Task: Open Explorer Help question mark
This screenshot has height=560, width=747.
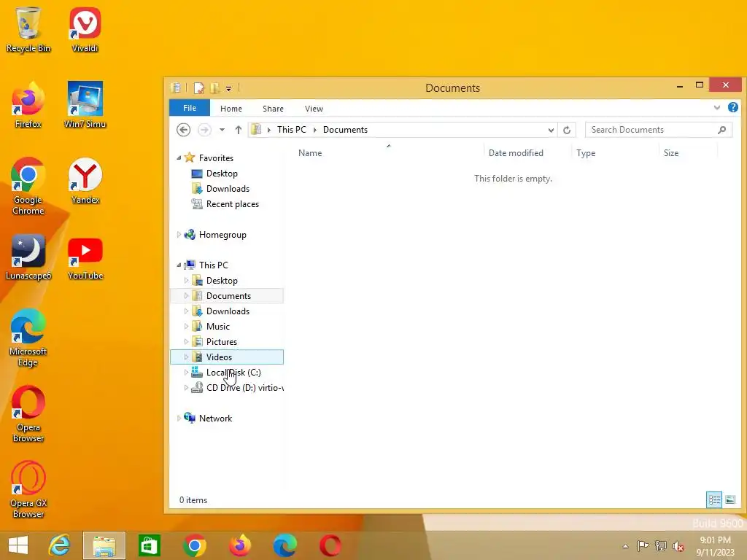Action: 733,108
